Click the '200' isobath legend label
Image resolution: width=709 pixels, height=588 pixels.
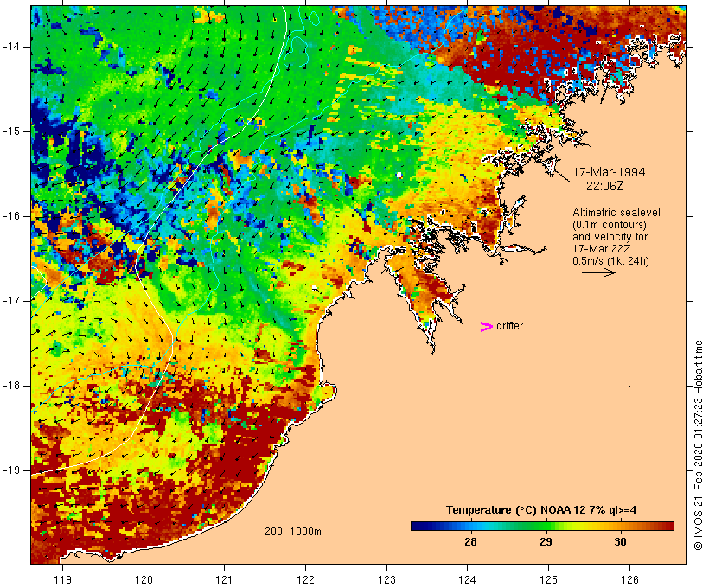273,532
